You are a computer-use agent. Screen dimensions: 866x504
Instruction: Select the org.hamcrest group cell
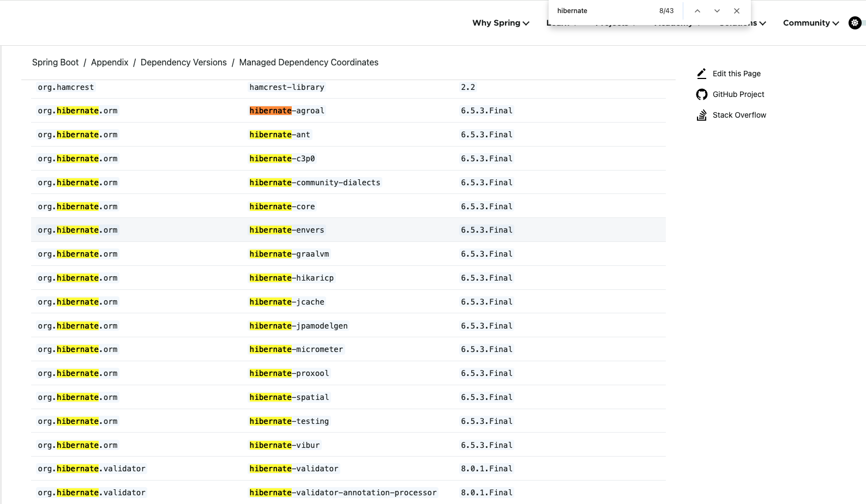pyautogui.click(x=66, y=87)
